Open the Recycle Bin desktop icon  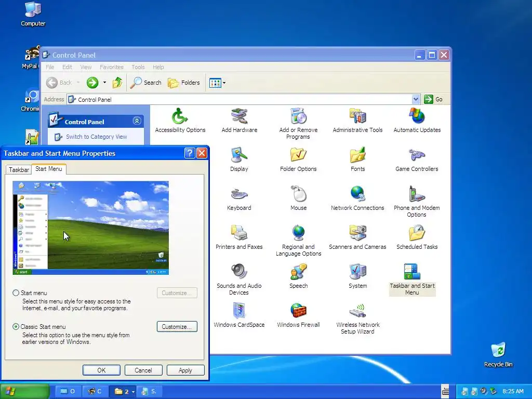498,355
